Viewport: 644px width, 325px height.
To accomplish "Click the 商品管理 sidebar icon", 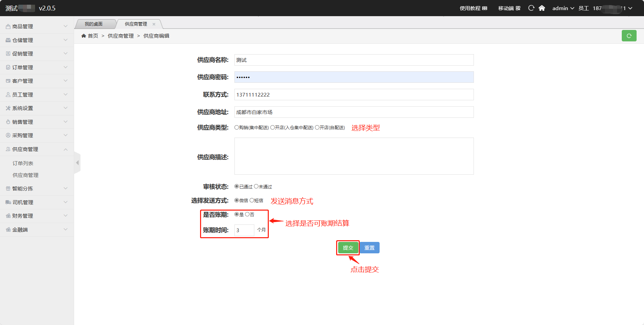I will click(x=8, y=27).
